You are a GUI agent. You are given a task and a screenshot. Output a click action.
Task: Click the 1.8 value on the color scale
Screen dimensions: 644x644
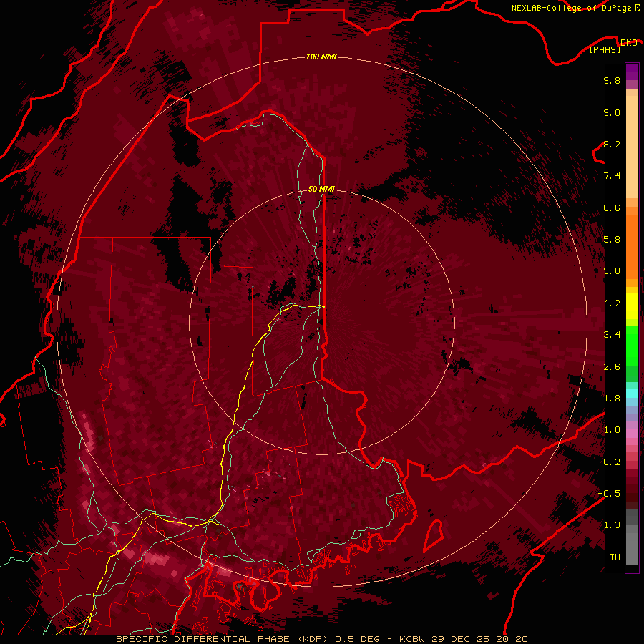(x=612, y=399)
